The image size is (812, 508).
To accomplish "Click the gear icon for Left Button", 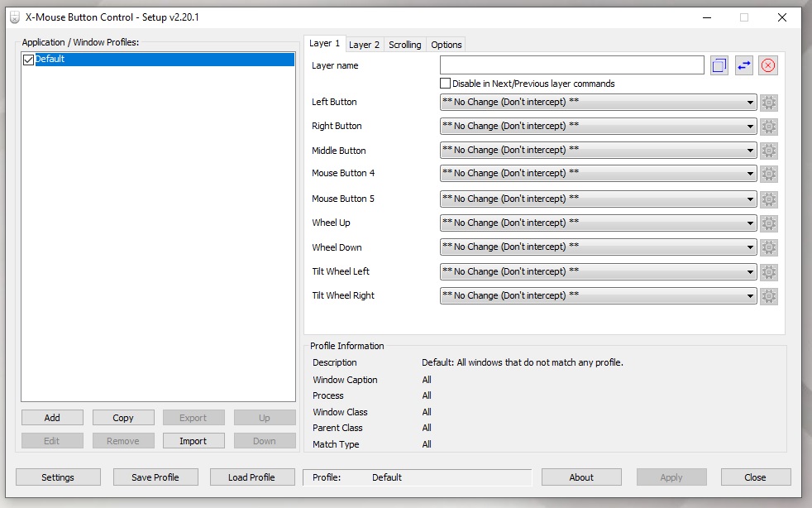I will pyautogui.click(x=769, y=103).
